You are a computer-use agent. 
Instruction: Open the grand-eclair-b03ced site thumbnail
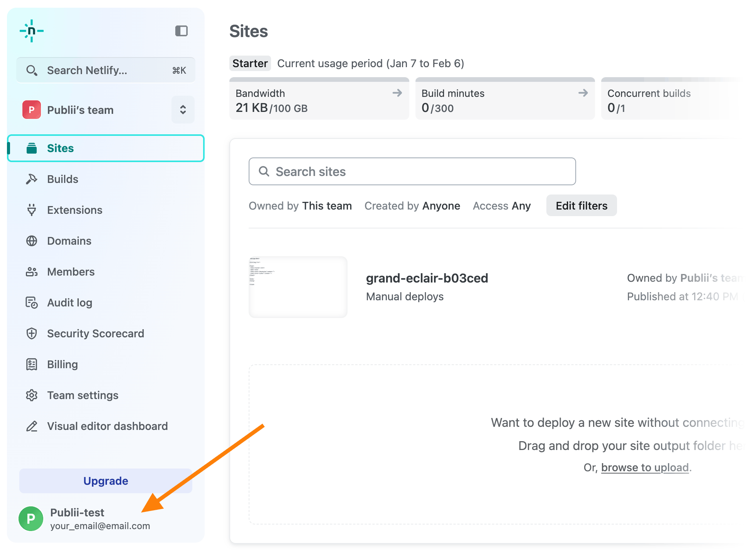298,287
